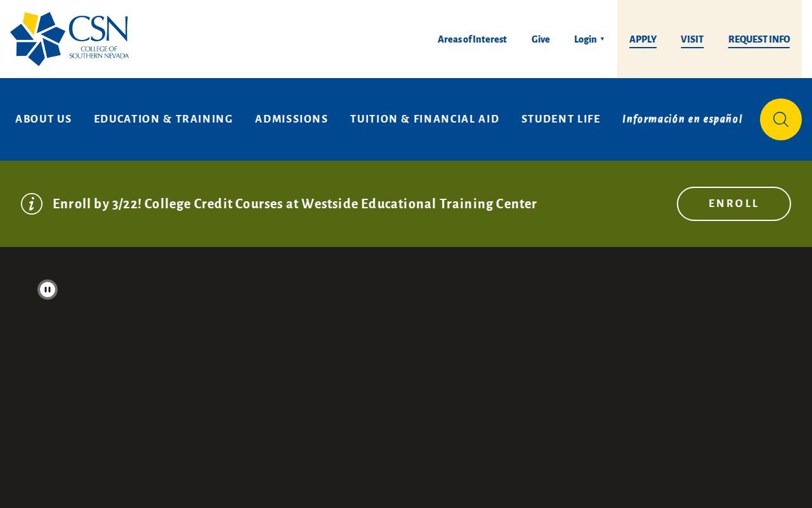Go to the Student Life section
This screenshot has width=812, height=508.
pyautogui.click(x=561, y=119)
